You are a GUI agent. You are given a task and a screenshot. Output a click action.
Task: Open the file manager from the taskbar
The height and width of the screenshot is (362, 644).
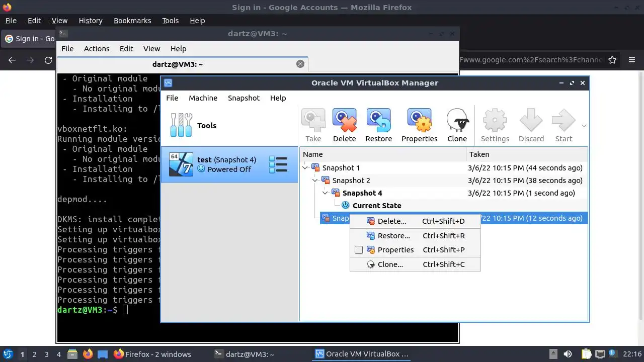(x=72, y=354)
